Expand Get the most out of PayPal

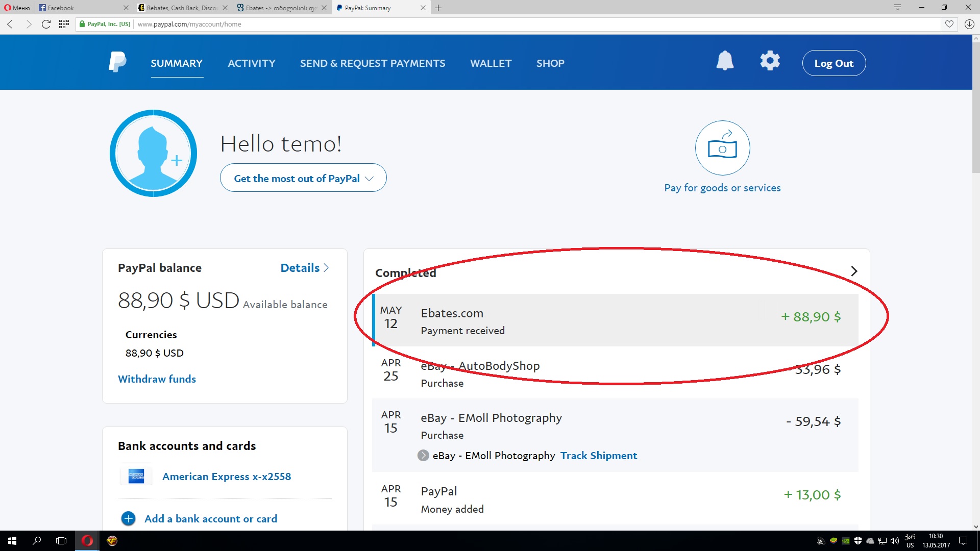tap(303, 178)
